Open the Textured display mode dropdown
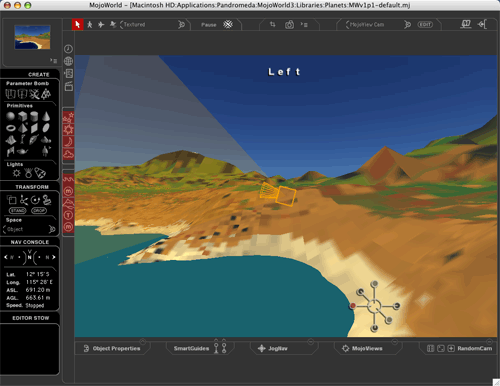 (x=152, y=25)
